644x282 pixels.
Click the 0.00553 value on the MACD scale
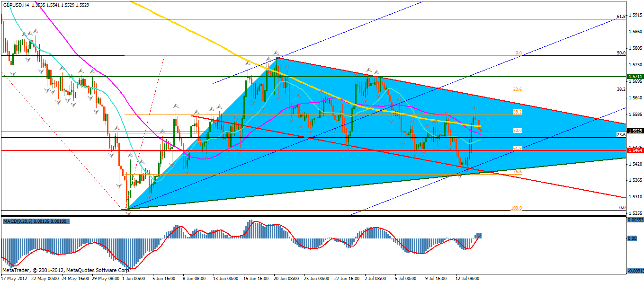pyautogui.click(x=635, y=220)
